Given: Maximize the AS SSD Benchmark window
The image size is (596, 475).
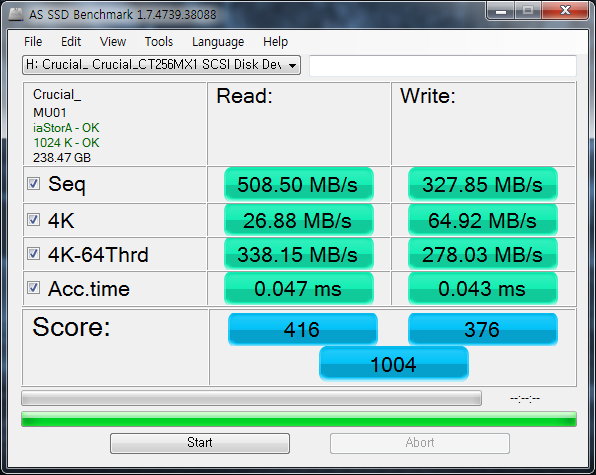Looking at the screenshot, I should 528,11.
